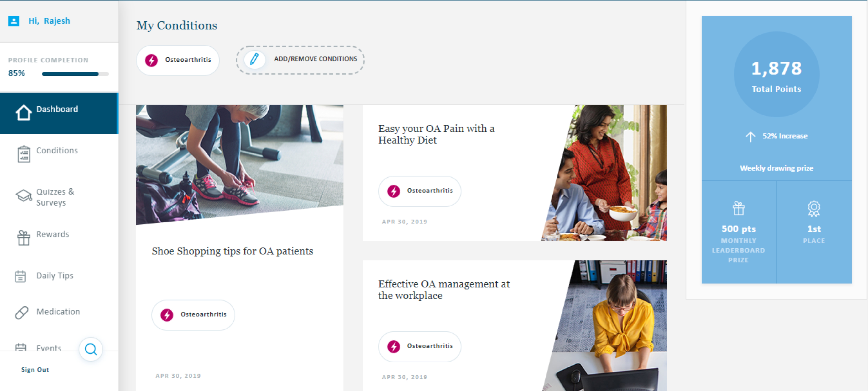Open article Easy your OA Pain with a Healthy Diet
Screen dimensions: 868x391
click(x=436, y=134)
